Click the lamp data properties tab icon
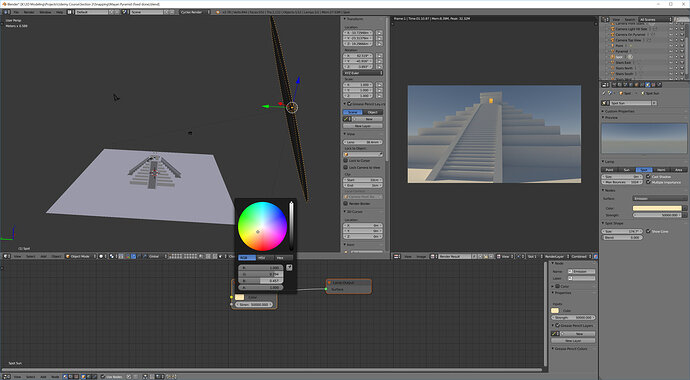Viewport: 690px width, 380px height. (x=647, y=85)
